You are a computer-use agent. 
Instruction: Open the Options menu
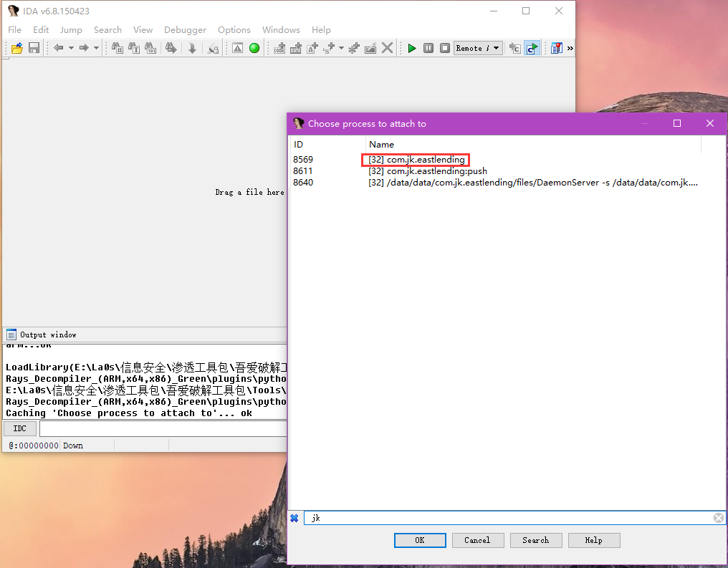tap(234, 29)
